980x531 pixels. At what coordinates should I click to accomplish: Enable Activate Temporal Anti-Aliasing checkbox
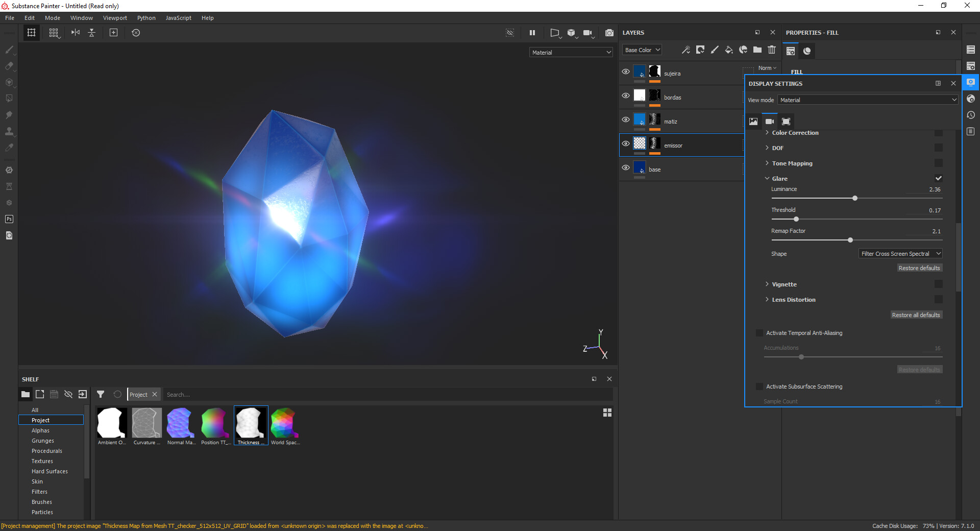pos(759,333)
